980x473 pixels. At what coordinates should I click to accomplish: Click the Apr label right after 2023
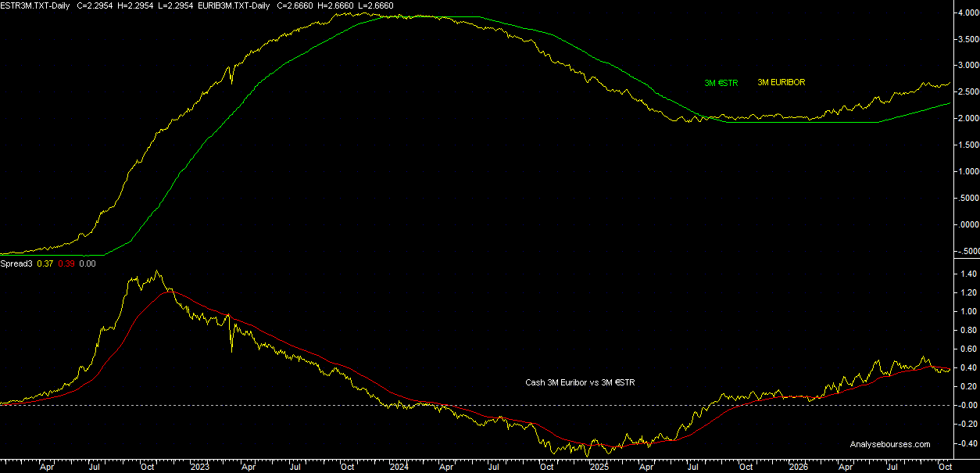pyautogui.click(x=248, y=467)
